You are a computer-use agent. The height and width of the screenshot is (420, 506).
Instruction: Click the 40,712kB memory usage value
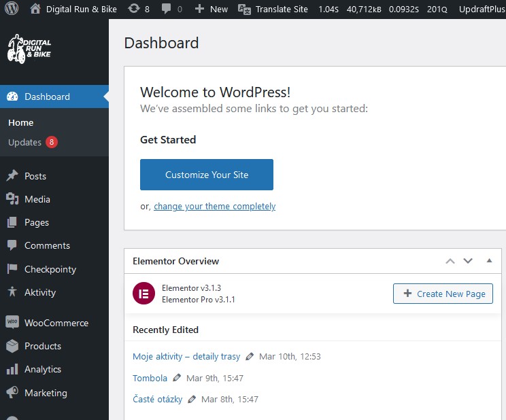tap(364, 10)
